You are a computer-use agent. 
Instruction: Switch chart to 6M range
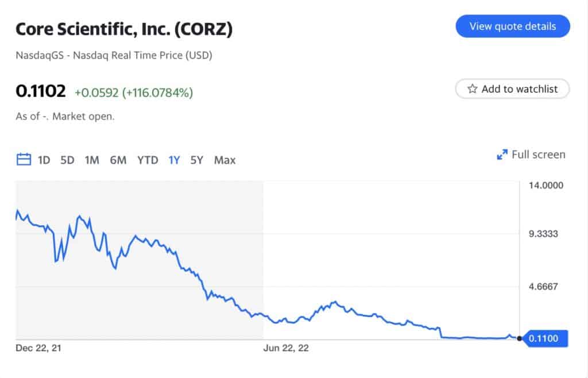coord(118,160)
